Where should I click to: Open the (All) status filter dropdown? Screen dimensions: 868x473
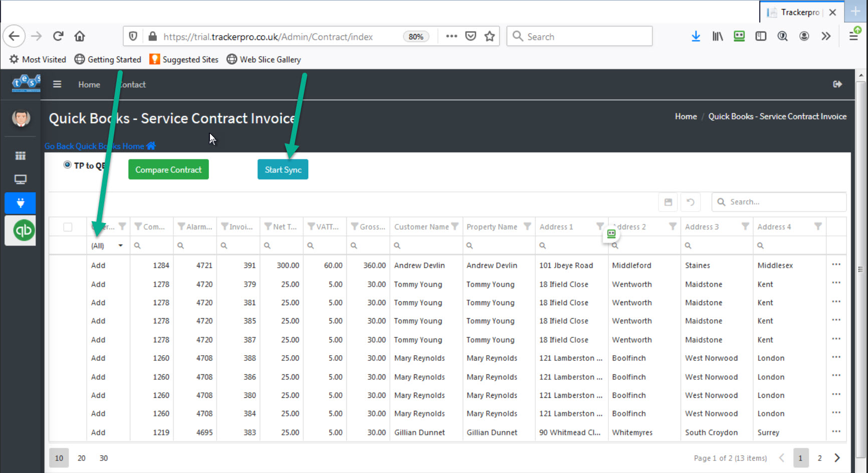(108, 246)
